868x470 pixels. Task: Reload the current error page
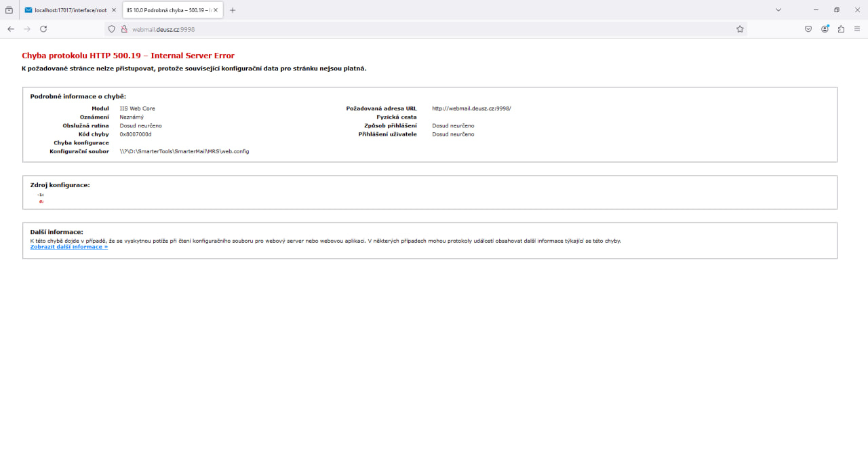click(x=43, y=29)
